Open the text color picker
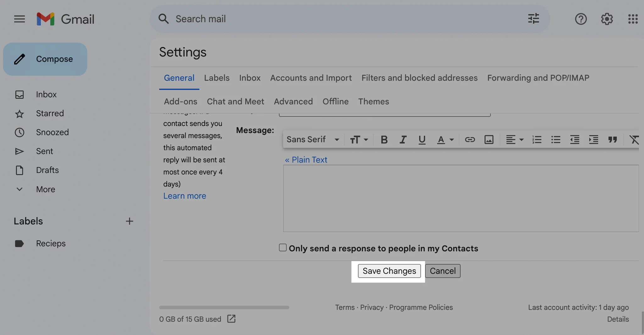 click(x=445, y=140)
